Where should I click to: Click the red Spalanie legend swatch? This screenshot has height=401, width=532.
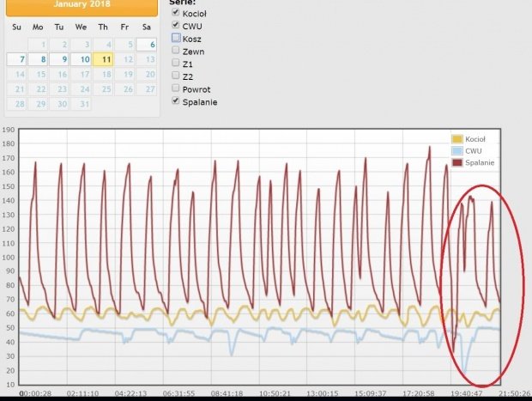tap(457, 161)
